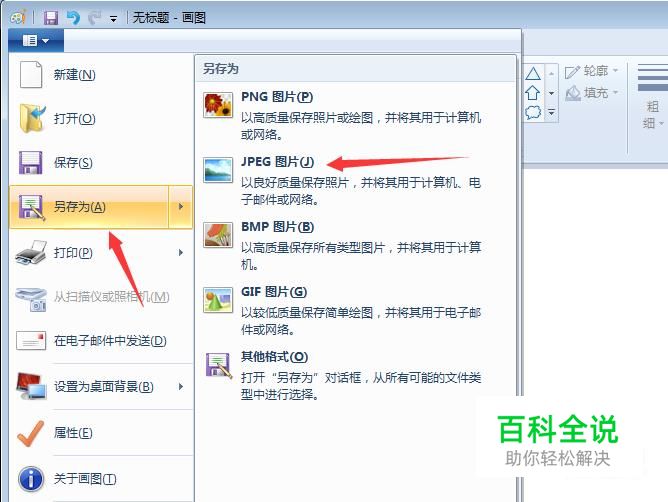Expand the 设置为桌面背景(B) submenu arrow
The image size is (668, 502).
(x=181, y=387)
